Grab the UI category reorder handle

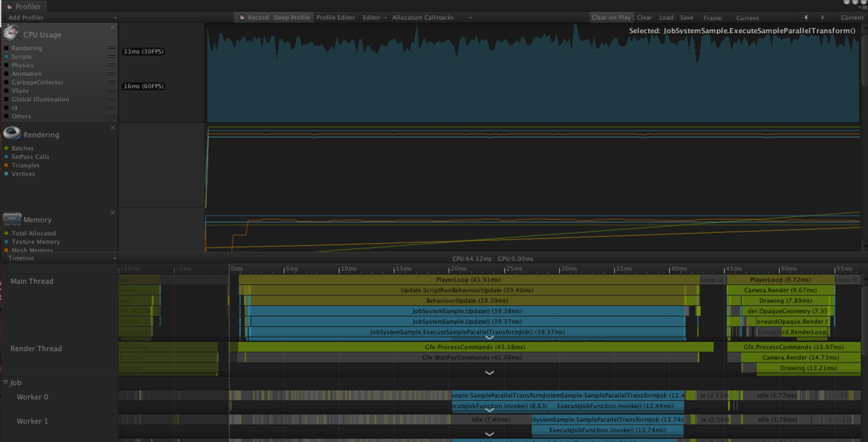[111, 108]
